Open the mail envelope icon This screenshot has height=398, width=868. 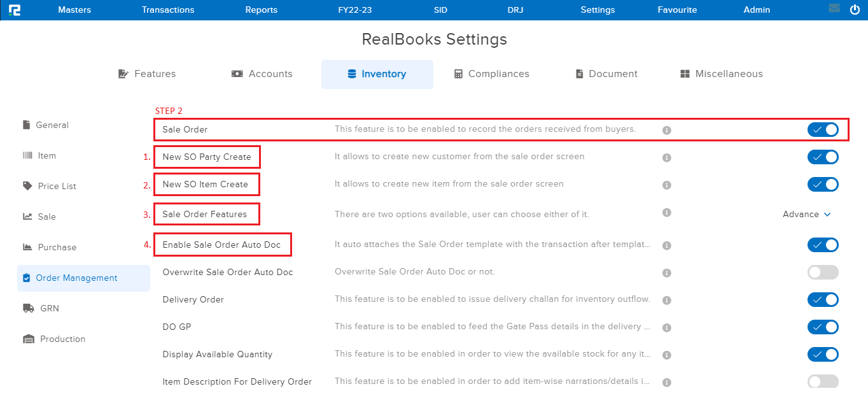coord(834,9)
